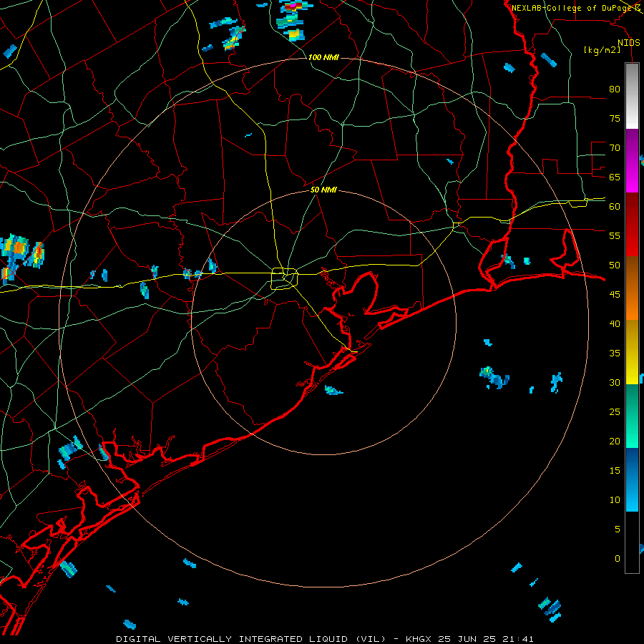Click the scale value 10
644x644 pixels.
pyautogui.click(x=615, y=500)
